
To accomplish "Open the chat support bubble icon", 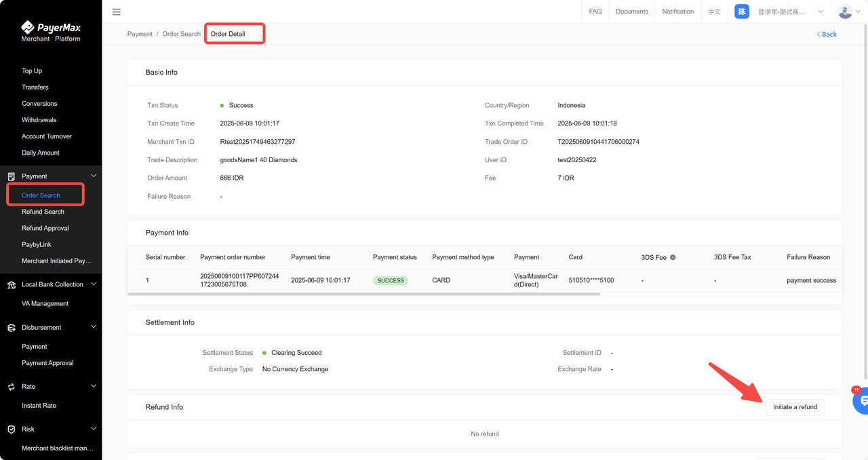I will [x=862, y=400].
